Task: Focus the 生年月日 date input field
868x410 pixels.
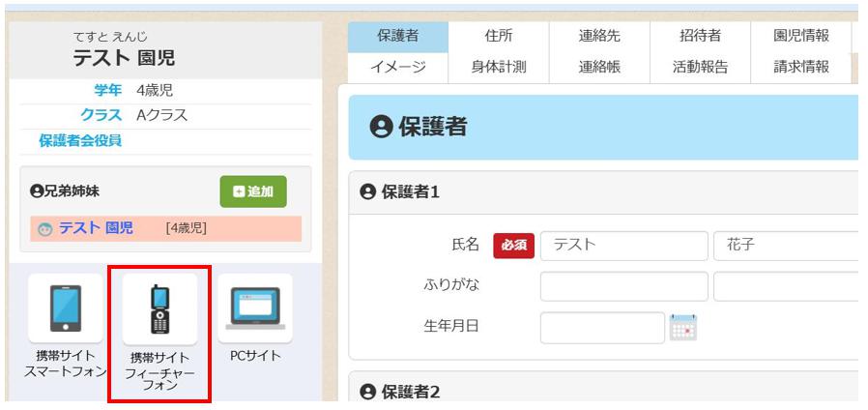Action: pos(602,327)
